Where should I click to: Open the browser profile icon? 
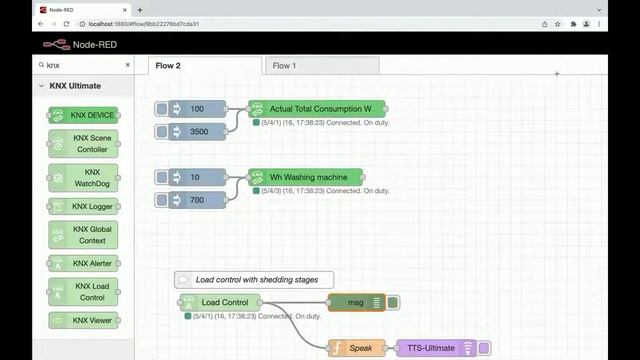click(x=586, y=24)
